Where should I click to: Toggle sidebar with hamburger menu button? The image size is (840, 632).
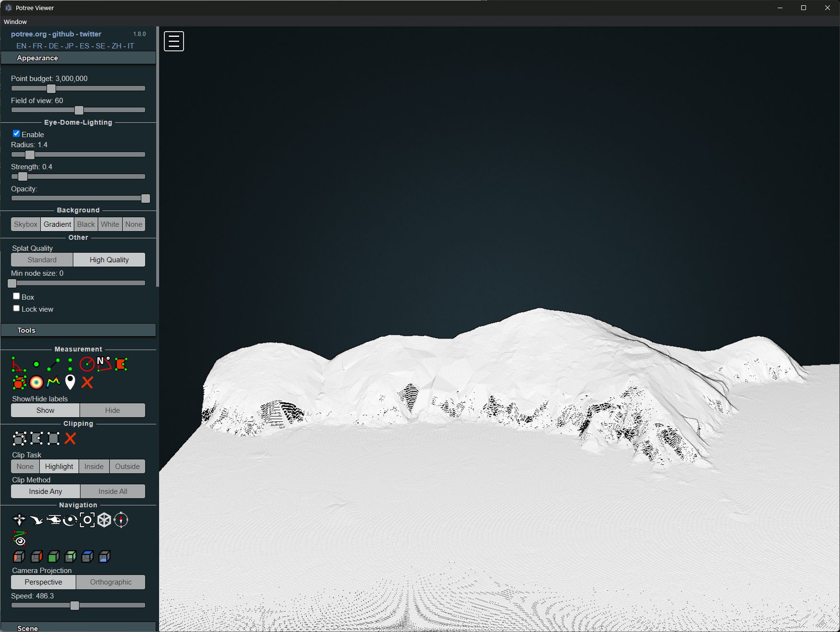click(x=174, y=41)
